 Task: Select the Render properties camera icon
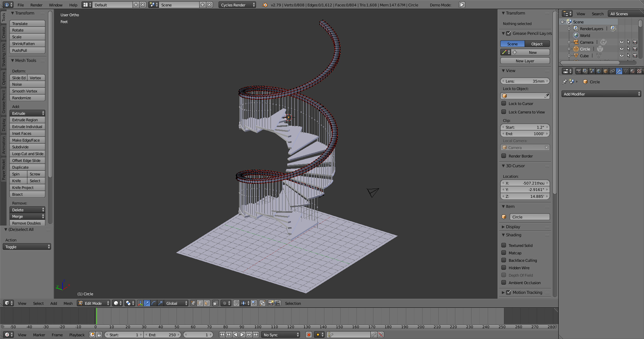[x=579, y=71]
